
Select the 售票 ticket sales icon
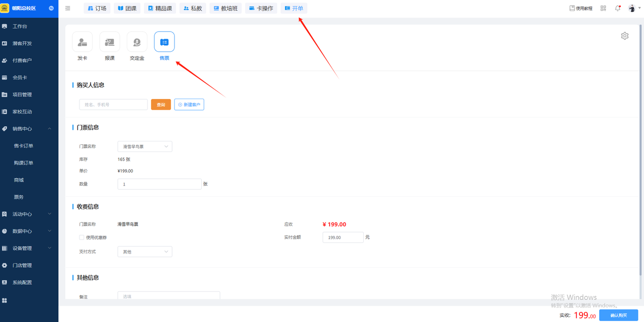[x=164, y=42]
